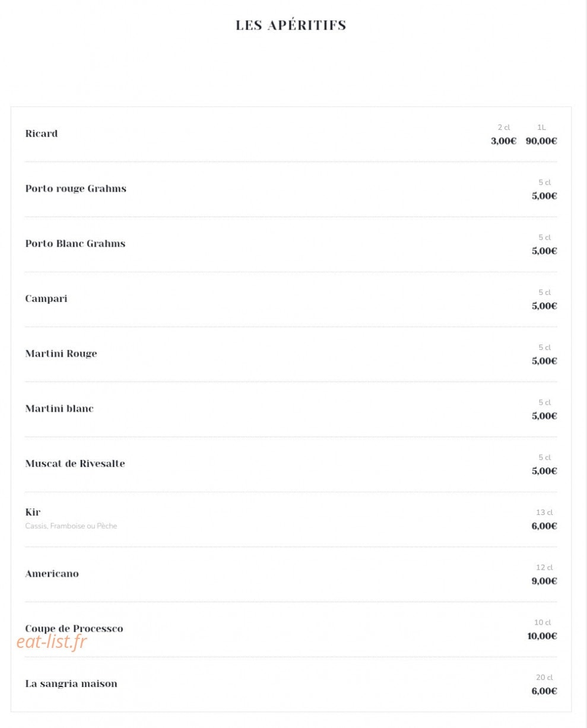Select Porto Blanc Grahms

pyautogui.click(x=75, y=244)
